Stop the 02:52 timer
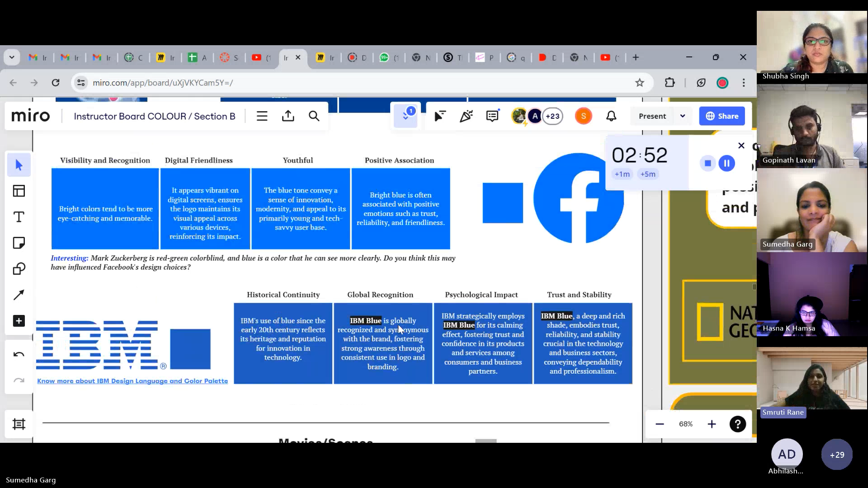The height and width of the screenshot is (488, 868). pos(708,163)
